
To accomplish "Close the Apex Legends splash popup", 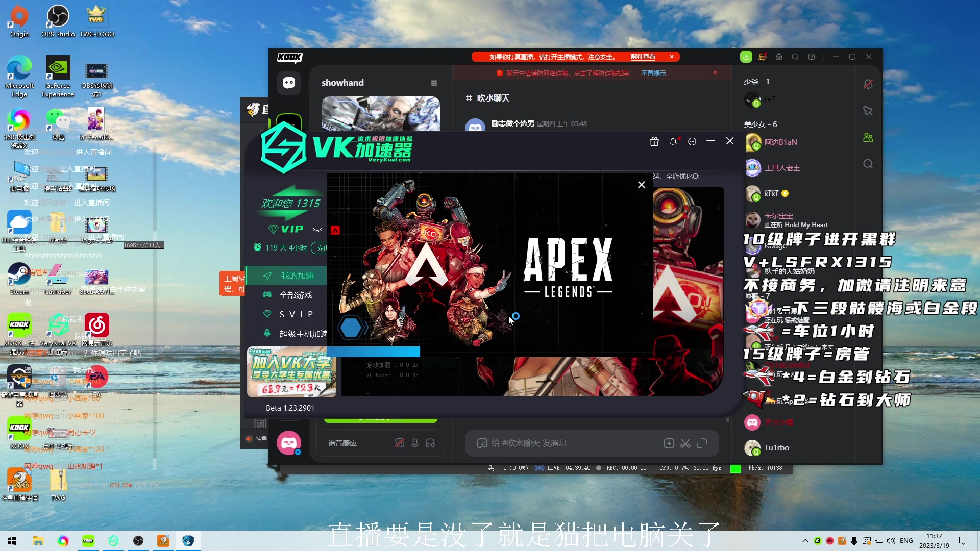I will coord(642,185).
